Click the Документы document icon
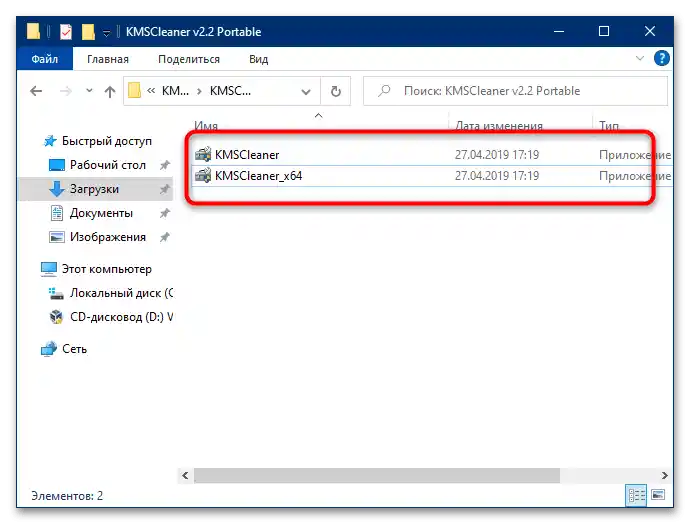This screenshot has width=690, height=524. click(57, 213)
